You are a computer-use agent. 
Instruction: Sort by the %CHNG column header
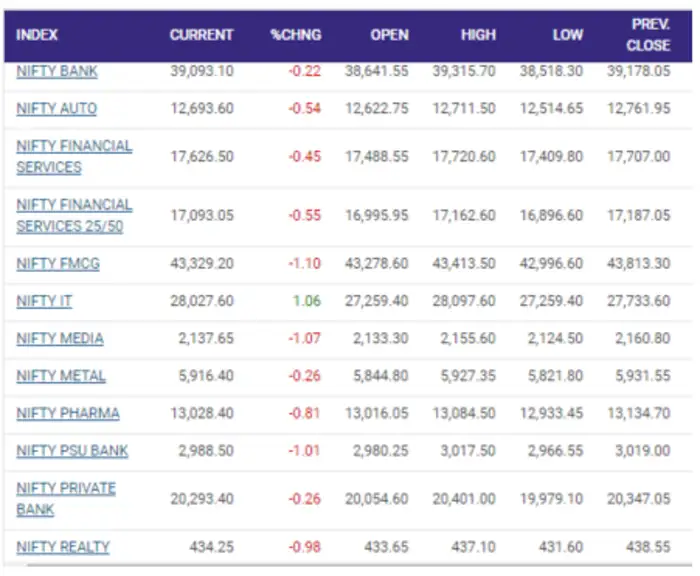pos(296,35)
